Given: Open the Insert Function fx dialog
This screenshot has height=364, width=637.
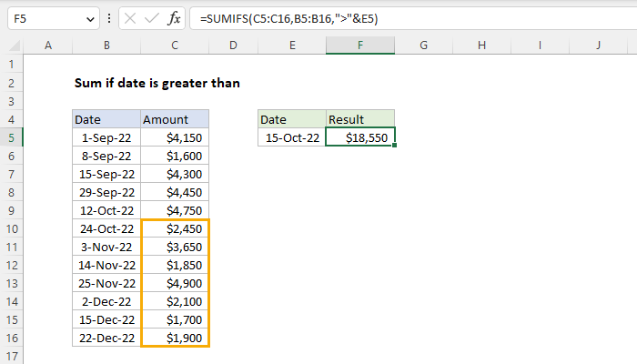Looking at the screenshot, I should (x=174, y=19).
